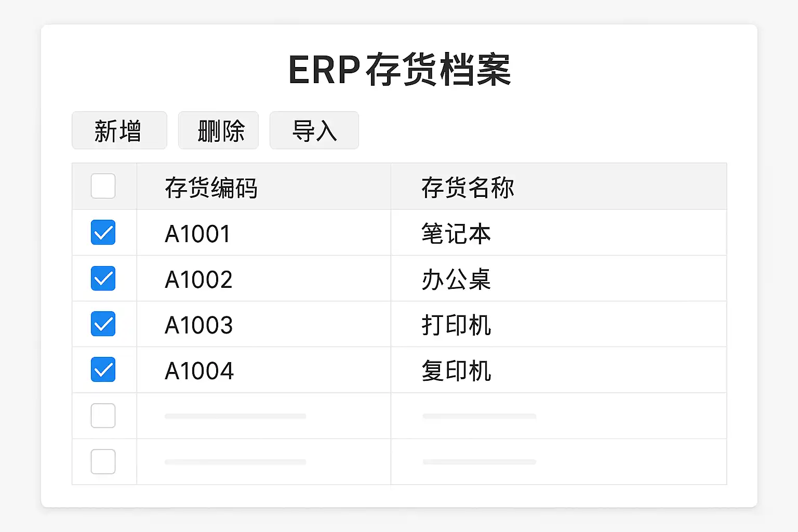Screen dimensions: 798x532
Task: Select the 存货名称 column header
Action: (x=468, y=188)
